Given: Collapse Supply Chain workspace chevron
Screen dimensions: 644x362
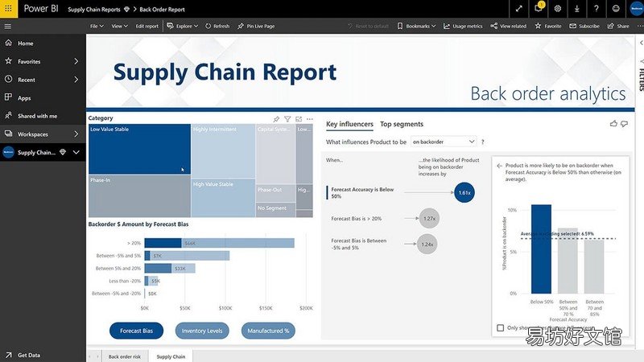Looking at the screenshot, I should pyautogui.click(x=76, y=152).
